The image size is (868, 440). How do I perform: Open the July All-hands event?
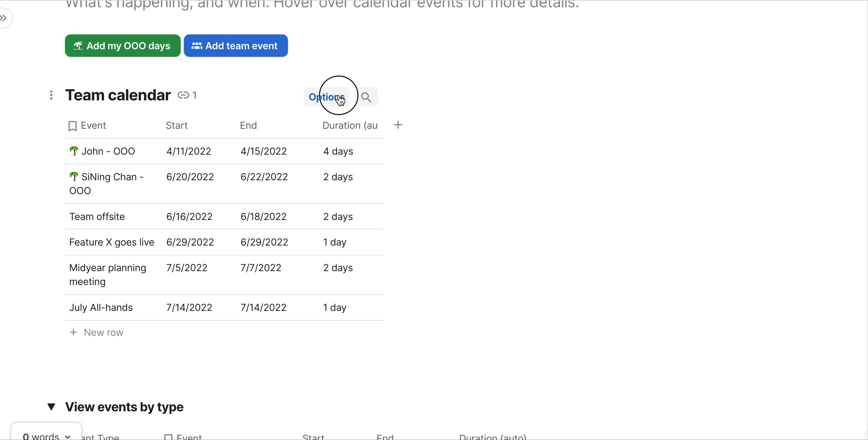[101, 307]
